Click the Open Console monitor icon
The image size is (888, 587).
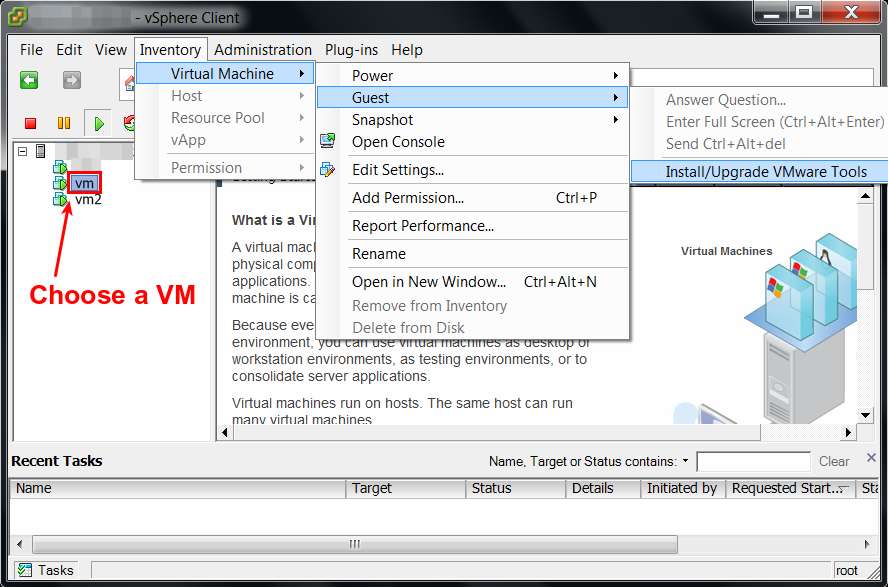point(327,141)
